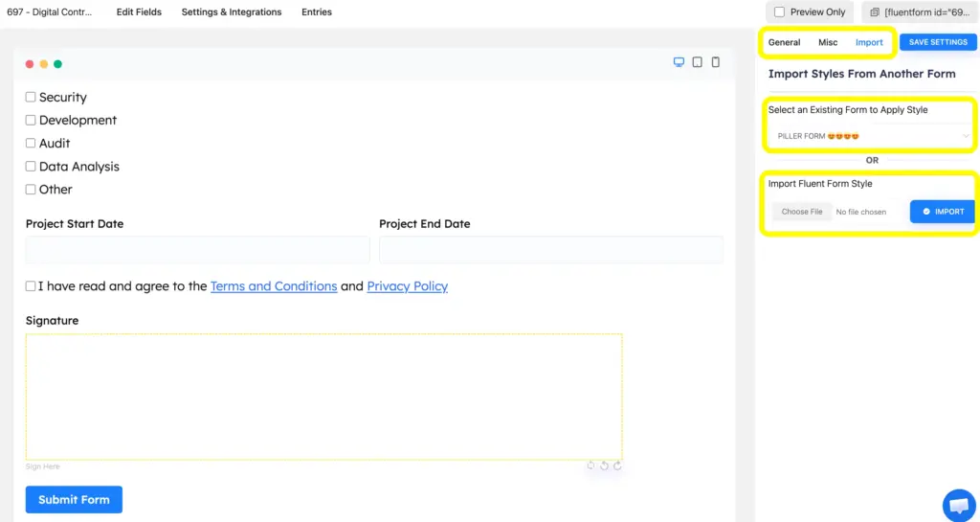This screenshot has width=980, height=522.
Task: Click the Save Settings button
Action: pos(938,42)
